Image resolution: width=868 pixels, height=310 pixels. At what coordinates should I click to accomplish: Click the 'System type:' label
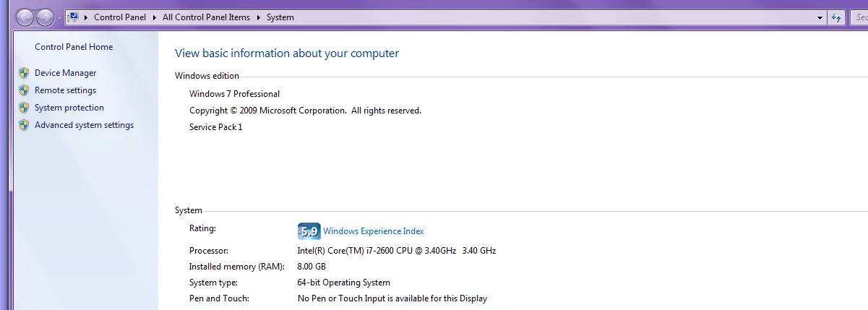213,283
